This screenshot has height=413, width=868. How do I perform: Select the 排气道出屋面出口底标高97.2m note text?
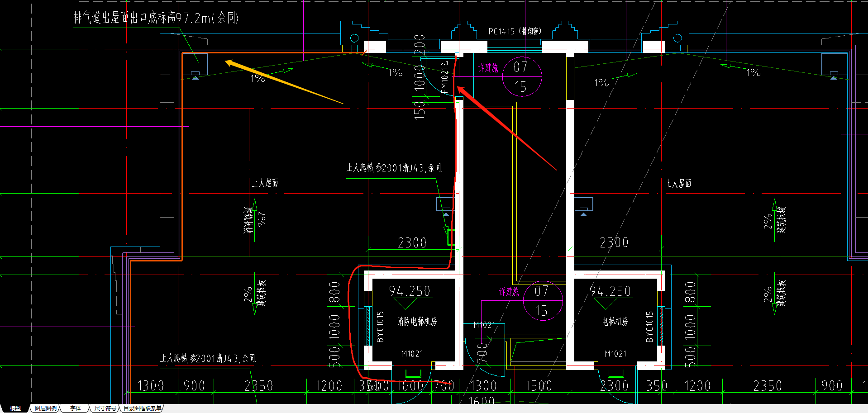click(156, 18)
